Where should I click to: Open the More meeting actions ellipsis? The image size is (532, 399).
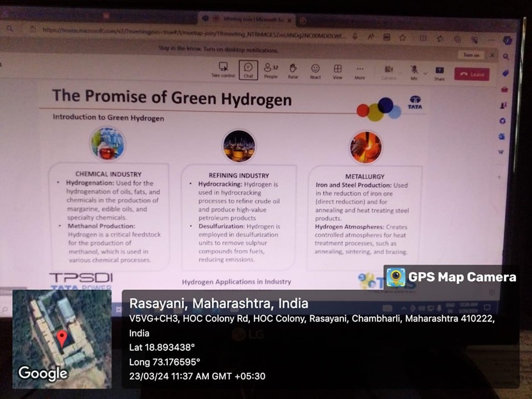point(360,67)
